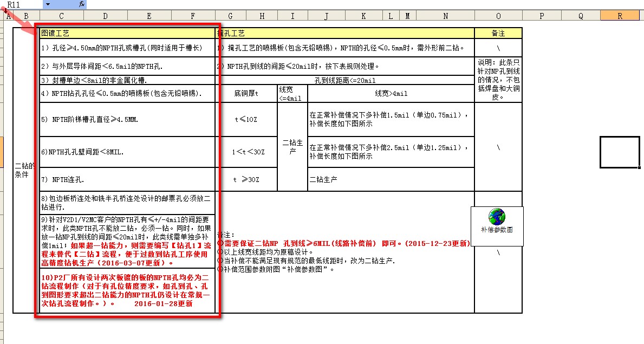Click the 线宽>4mil cell
Viewport: 644px width, 344px height.
[391, 93]
